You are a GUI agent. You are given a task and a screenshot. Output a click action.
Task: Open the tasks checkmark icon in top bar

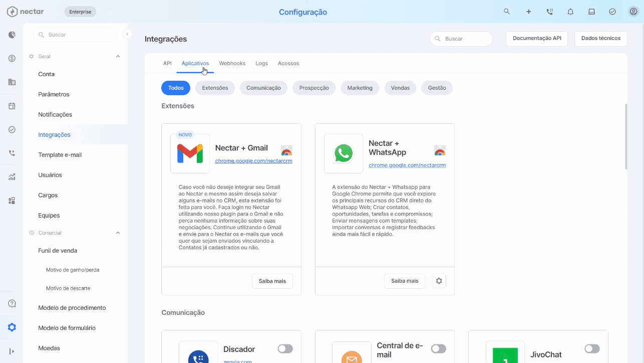[x=612, y=12]
